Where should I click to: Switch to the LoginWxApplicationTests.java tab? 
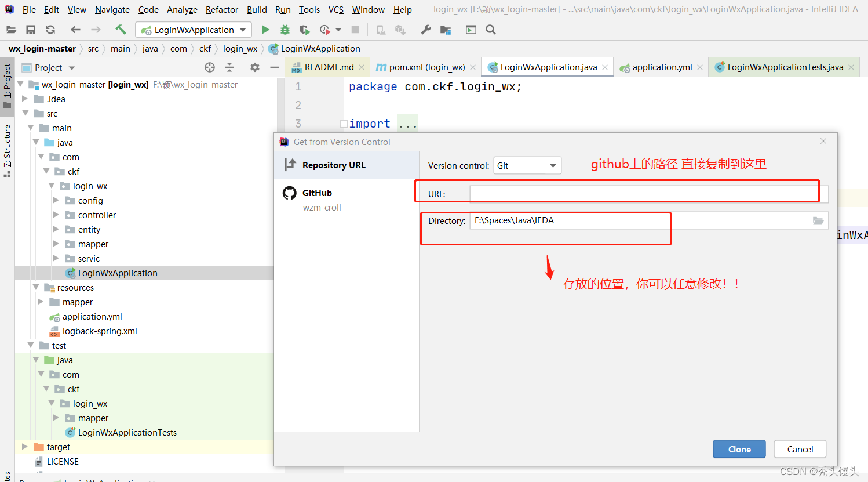785,67
